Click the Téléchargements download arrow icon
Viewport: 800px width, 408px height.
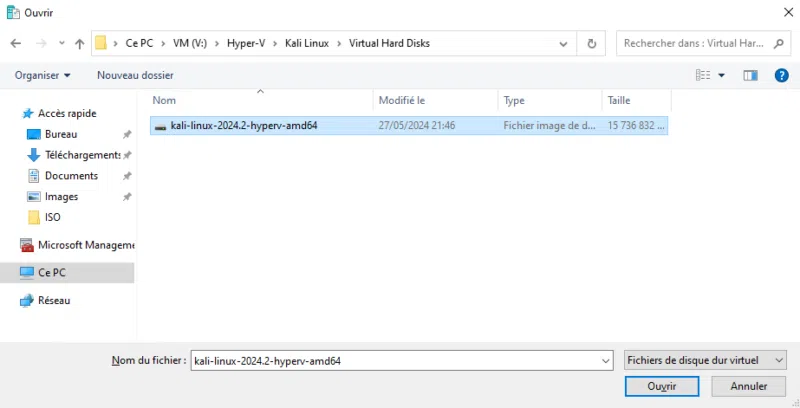[x=34, y=155]
